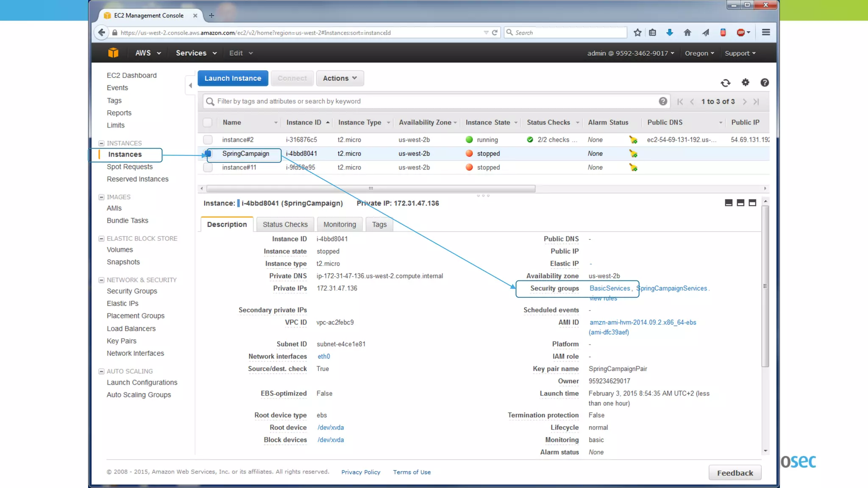The image size is (868, 488).
Task: Open the Oregon region dropdown
Action: click(699, 53)
